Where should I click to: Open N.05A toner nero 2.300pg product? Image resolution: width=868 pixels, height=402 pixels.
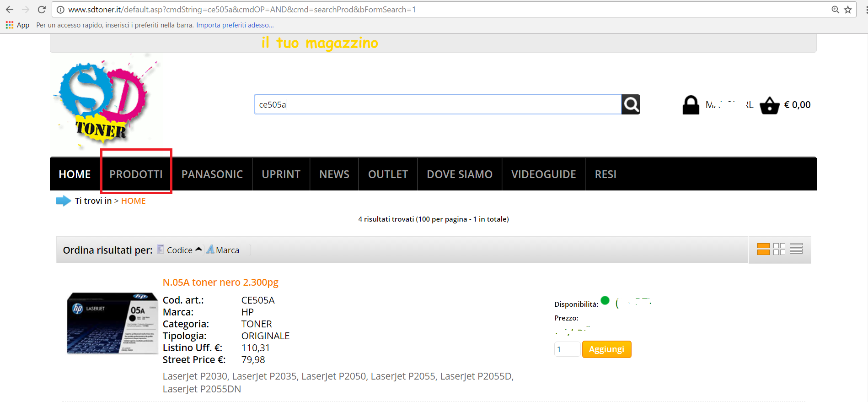(220, 282)
